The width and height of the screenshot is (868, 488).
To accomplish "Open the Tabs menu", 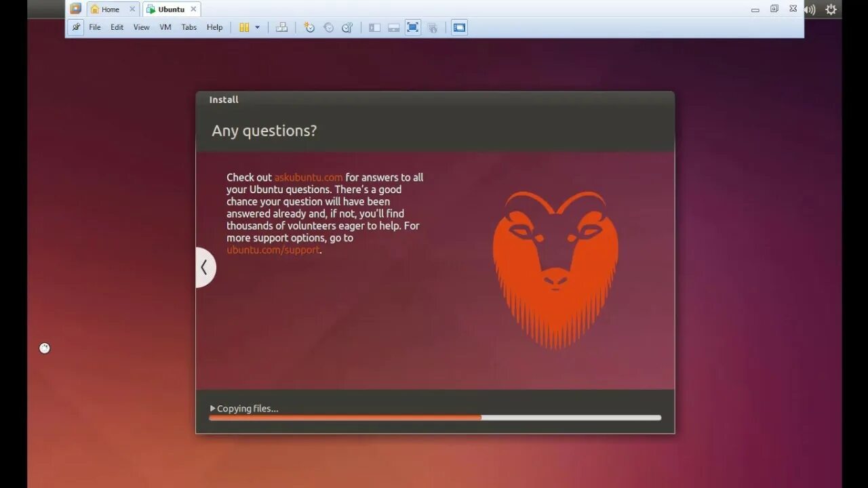I will [189, 27].
